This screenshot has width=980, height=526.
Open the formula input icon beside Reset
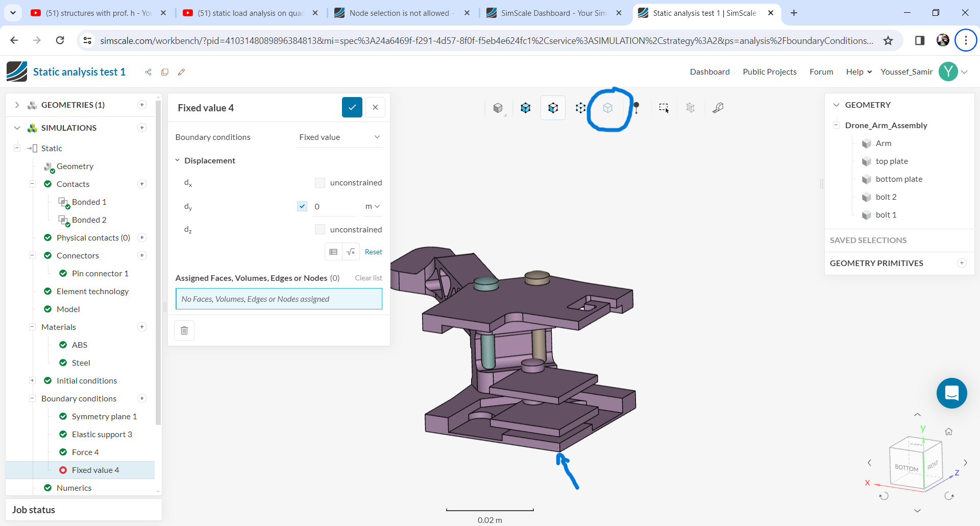click(351, 252)
